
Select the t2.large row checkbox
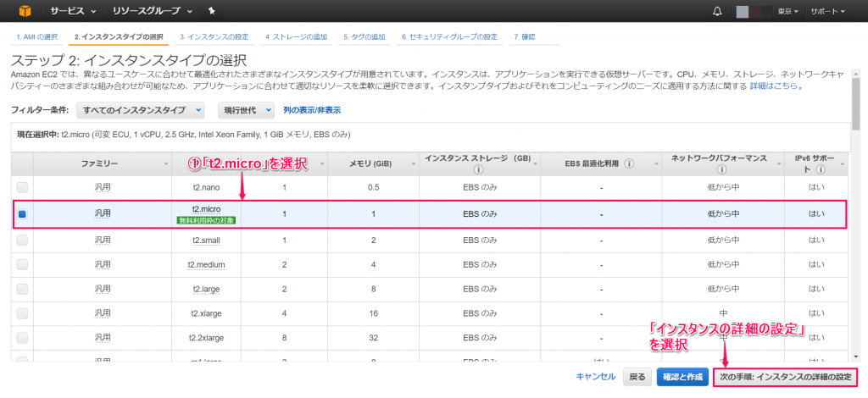[22, 289]
